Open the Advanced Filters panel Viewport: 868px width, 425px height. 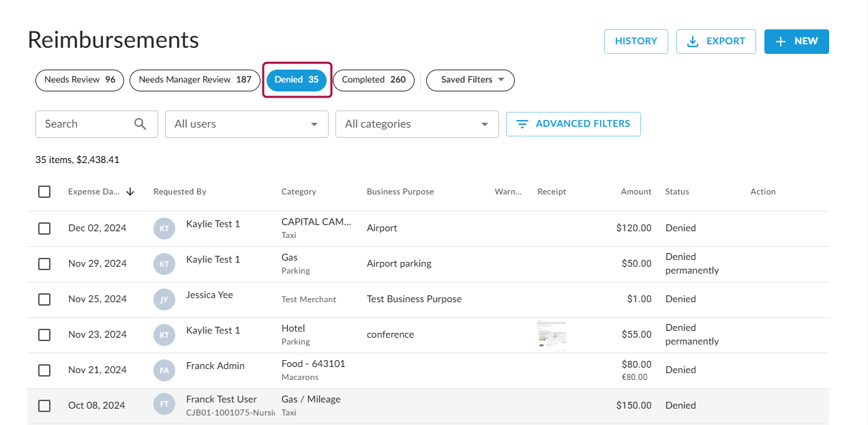point(573,124)
